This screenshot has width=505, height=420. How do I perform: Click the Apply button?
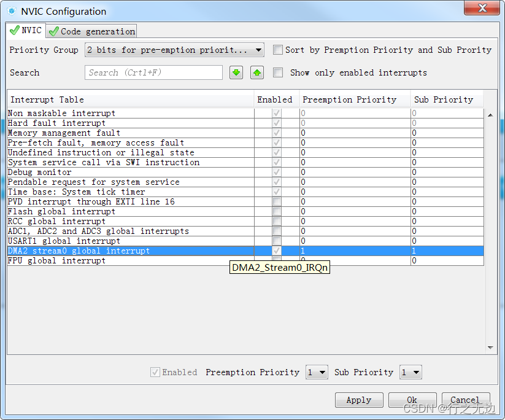[359, 400]
